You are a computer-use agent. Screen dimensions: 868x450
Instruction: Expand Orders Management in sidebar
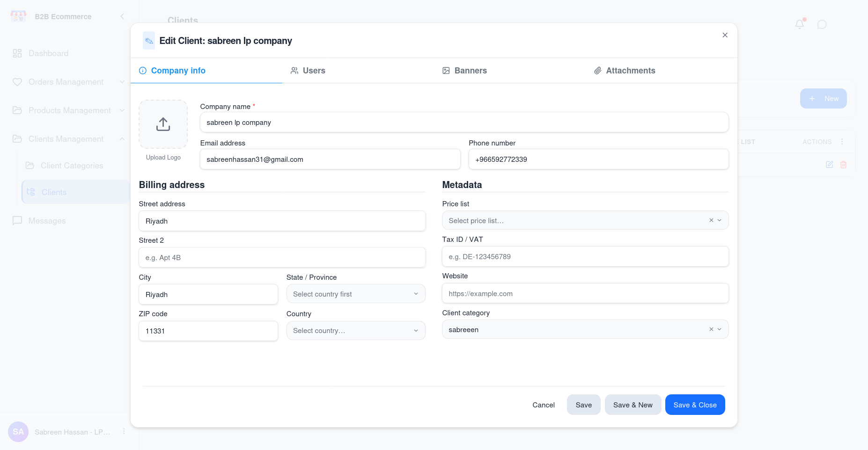(x=69, y=82)
